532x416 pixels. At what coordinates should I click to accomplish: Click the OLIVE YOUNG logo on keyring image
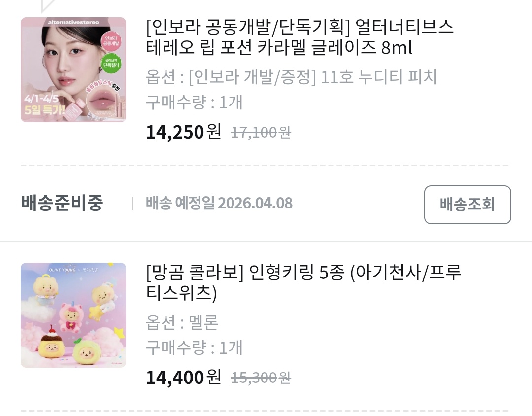(x=63, y=270)
